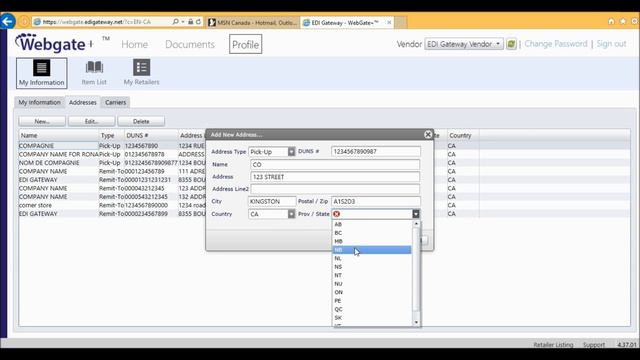Viewport: 640px width, 360px height.
Task: Go to Home menu
Action: click(x=135, y=44)
